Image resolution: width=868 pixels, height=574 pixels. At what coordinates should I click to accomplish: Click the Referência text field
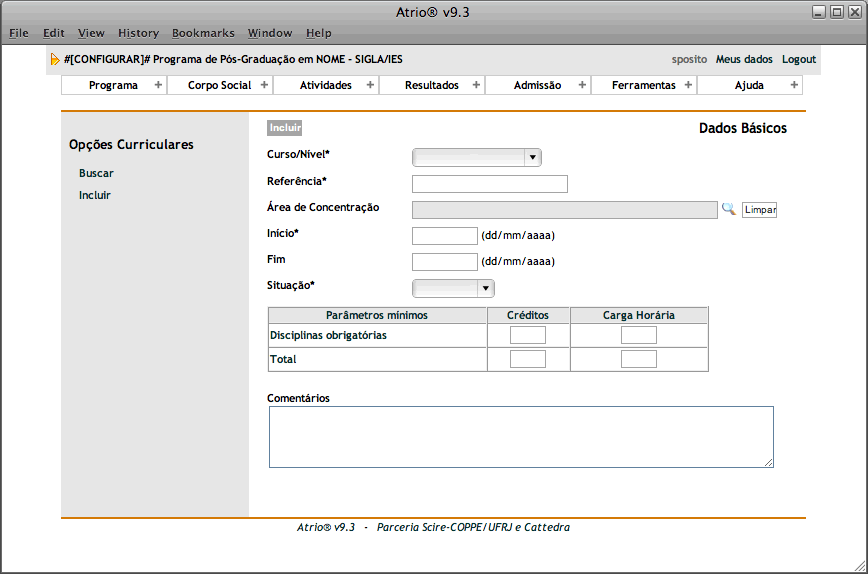[x=489, y=184]
